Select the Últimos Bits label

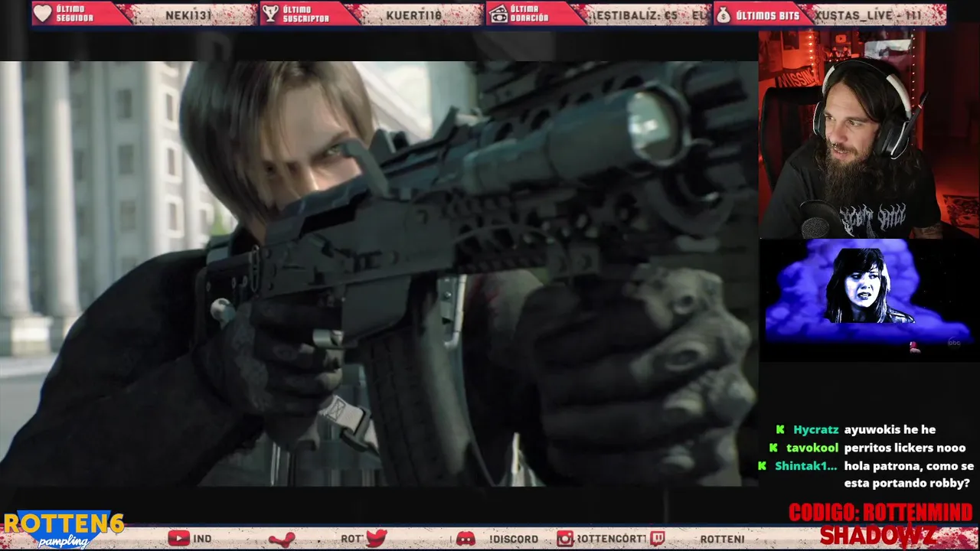pyautogui.click(x=768, y=15)
